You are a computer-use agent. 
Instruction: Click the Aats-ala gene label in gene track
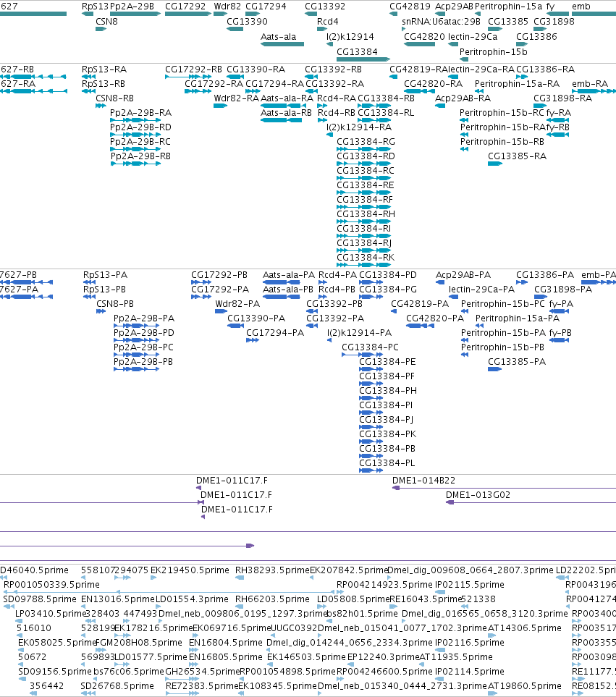[278, 37]
